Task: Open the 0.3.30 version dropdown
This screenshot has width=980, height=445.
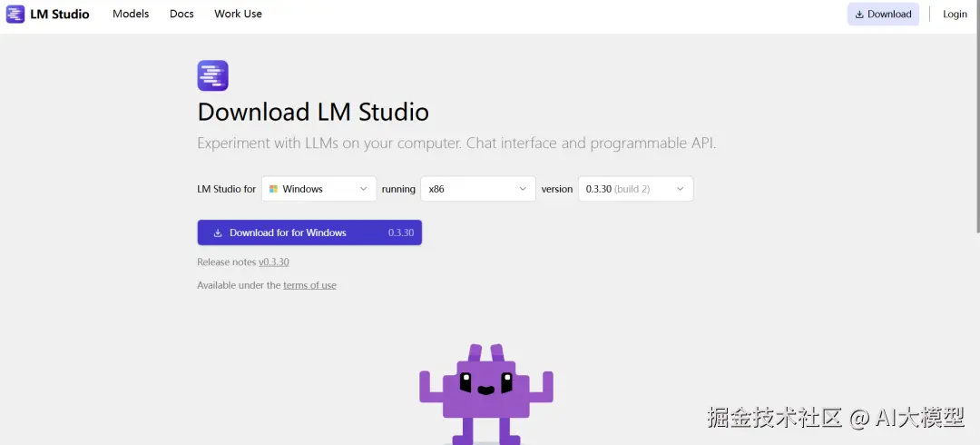Action: tap(635, 188)
